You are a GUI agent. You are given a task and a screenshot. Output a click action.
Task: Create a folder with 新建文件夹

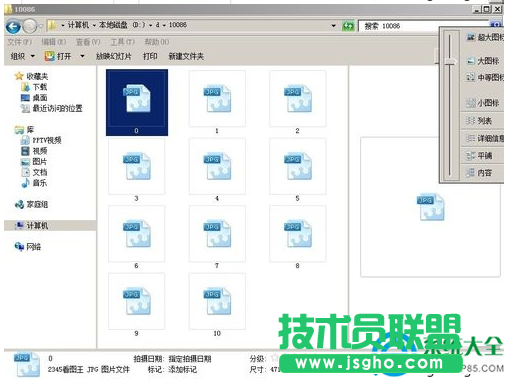click(186, 56)
